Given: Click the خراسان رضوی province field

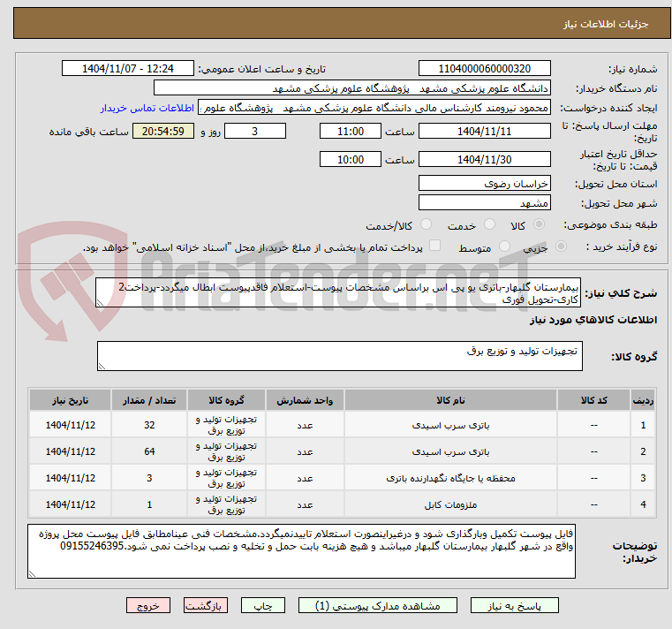Looking at the screenshot, I should [484, 184].
